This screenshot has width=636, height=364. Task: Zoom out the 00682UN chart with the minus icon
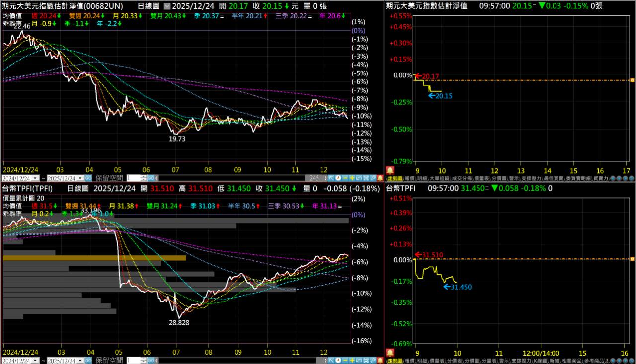(345, 178)
